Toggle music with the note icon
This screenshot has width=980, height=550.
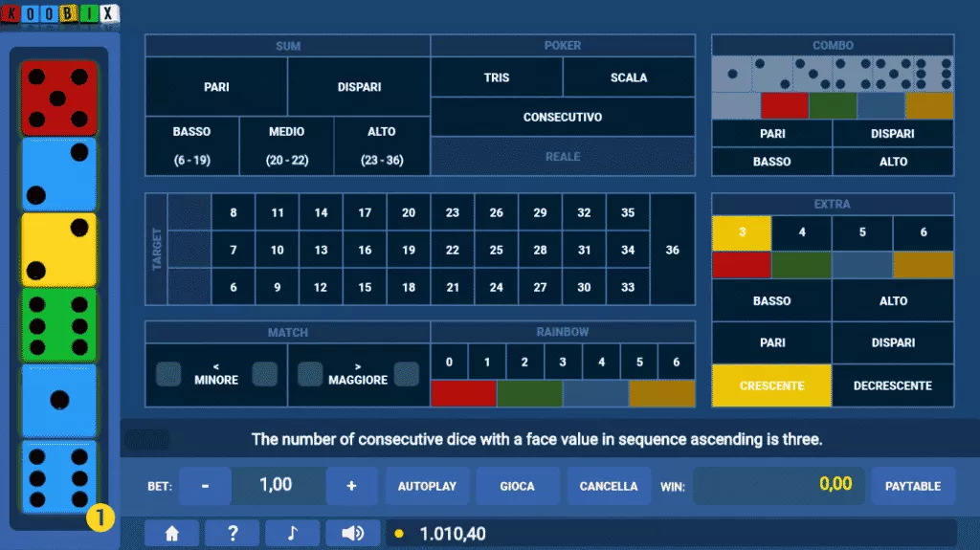click(x=292, y=534)
